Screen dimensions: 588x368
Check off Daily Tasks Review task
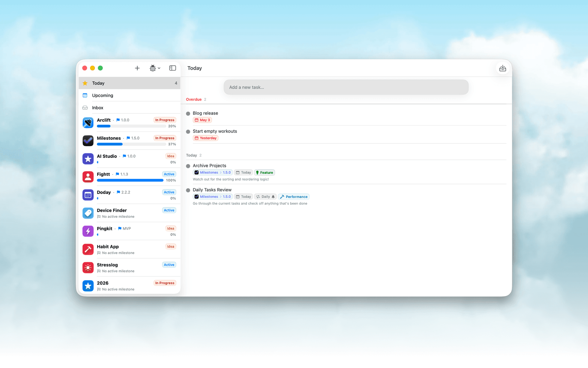(188, 190)
